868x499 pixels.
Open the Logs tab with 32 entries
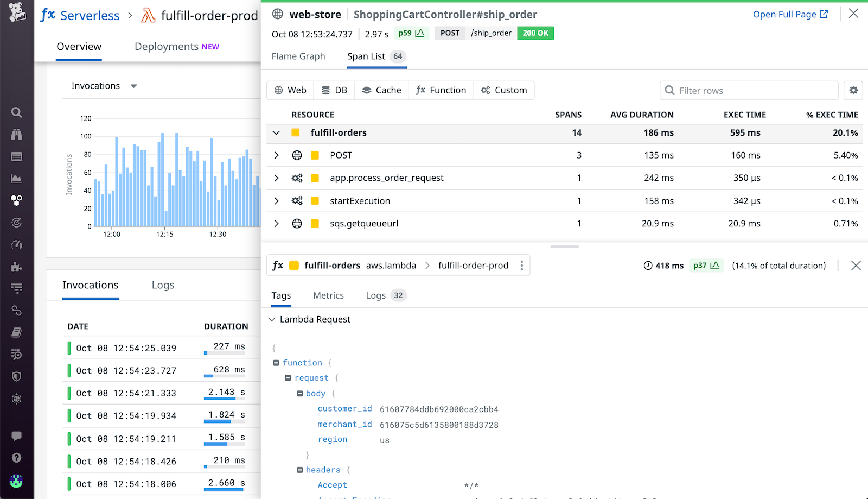pyautogui.click(x=376, y=295)
